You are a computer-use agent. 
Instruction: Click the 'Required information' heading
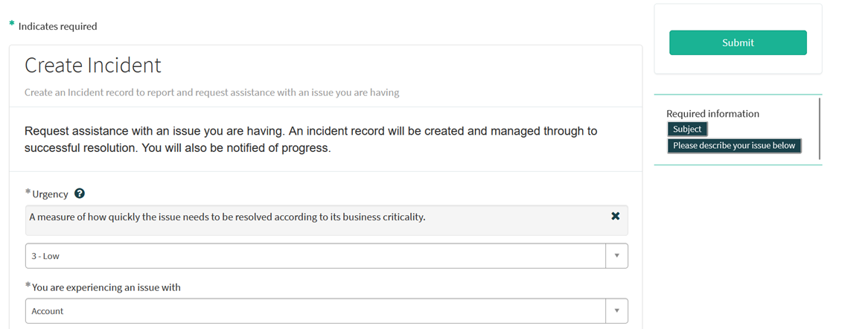tap(712, 114)
